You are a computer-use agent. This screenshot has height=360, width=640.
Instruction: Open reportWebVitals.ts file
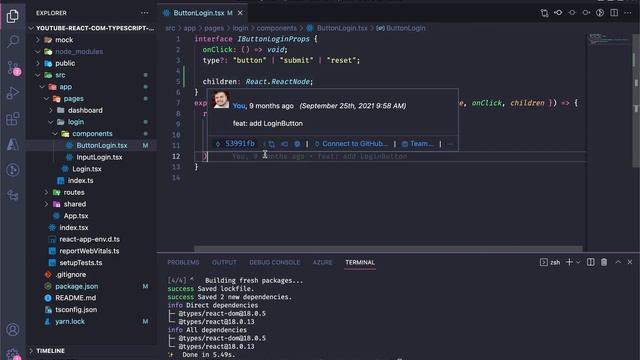coord(89,251)
